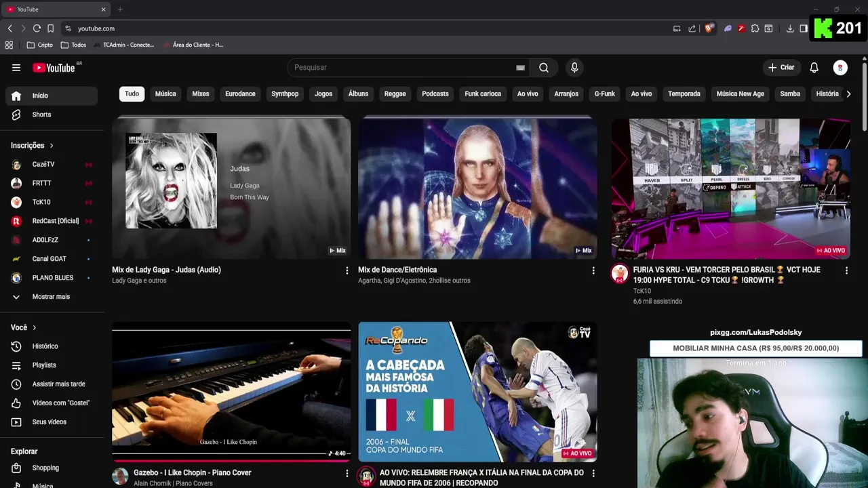The width and height of the screenshot is (868, 488).
Task: Select the Música filter chip
Action: tap(165, 94)
